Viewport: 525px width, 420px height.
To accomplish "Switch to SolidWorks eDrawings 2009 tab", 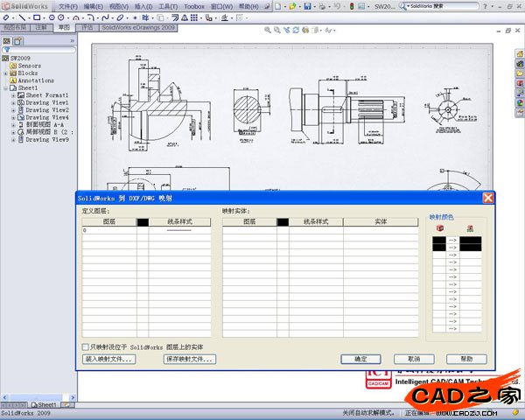I will tap(137, 27).
